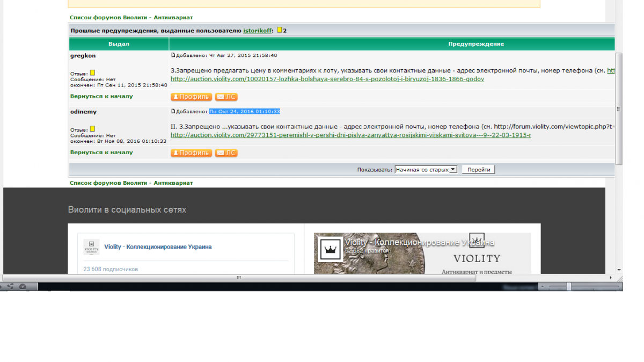Open the peremishl-v-pershi-dni auction link
The height and width of the screenshot is (362, 644).
pyautogui.click(x=351, y=135)
